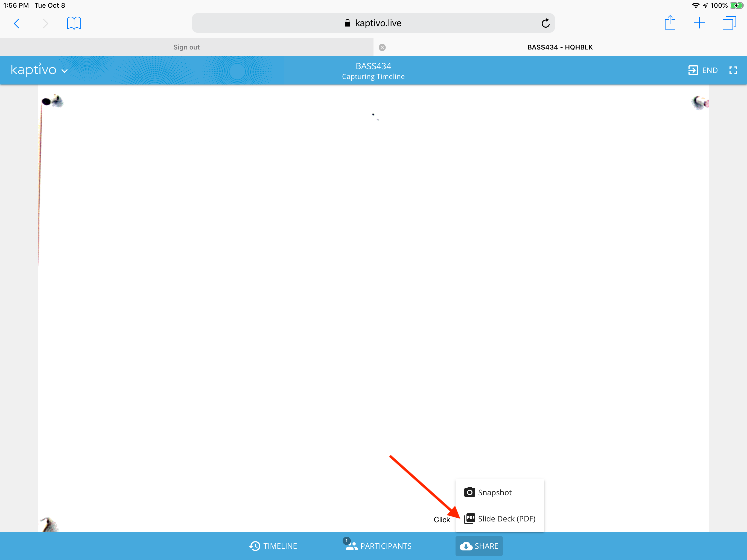Open the Safari bookmarks book icon

[x=74, y=23]
